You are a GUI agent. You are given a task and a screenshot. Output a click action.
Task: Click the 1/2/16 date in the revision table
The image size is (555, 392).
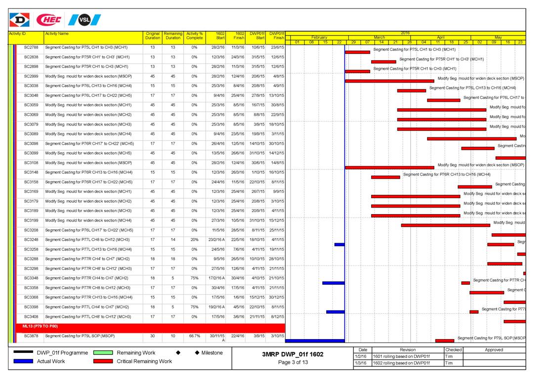pos(361,356)
